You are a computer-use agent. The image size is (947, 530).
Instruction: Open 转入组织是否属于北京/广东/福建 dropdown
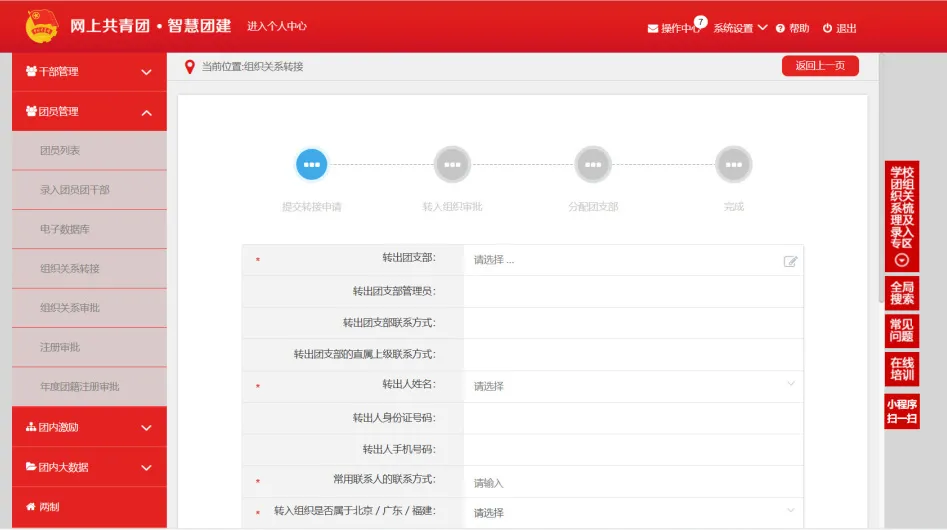click(632, 512)
